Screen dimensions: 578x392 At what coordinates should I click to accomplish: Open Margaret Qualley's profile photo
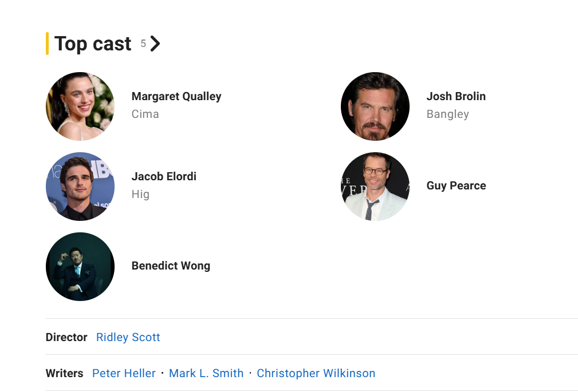click(x=80, y=106)
